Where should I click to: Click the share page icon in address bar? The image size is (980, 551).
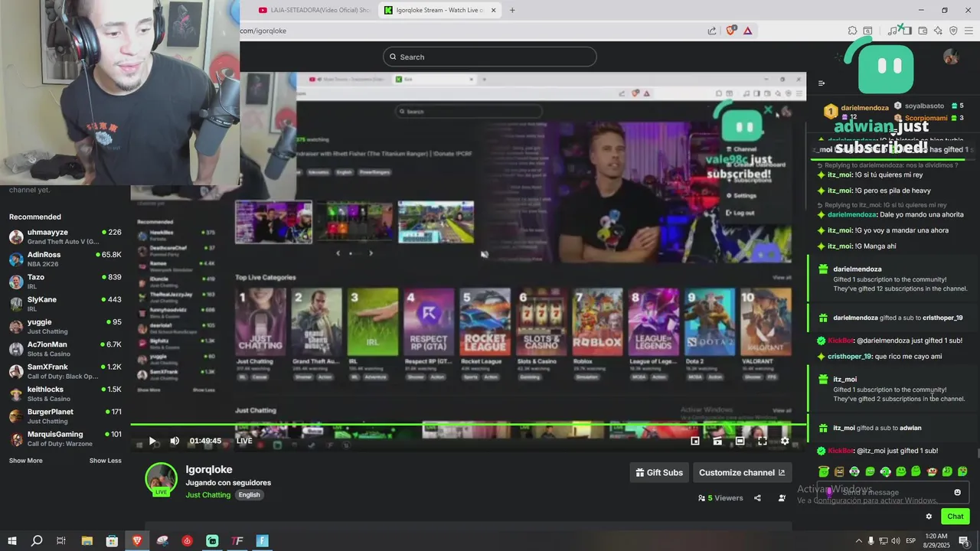point(712,31)
